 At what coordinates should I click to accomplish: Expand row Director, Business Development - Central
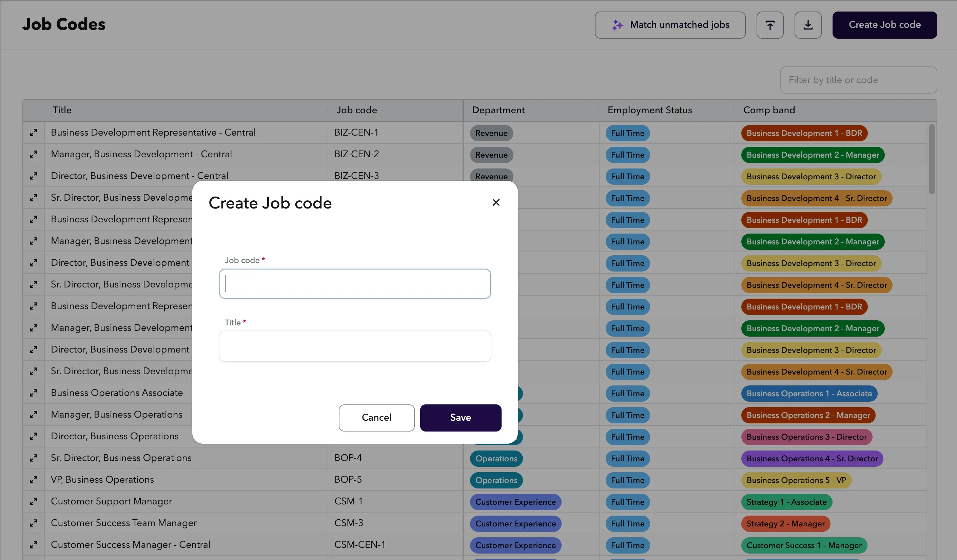click(x=34, y=176)
